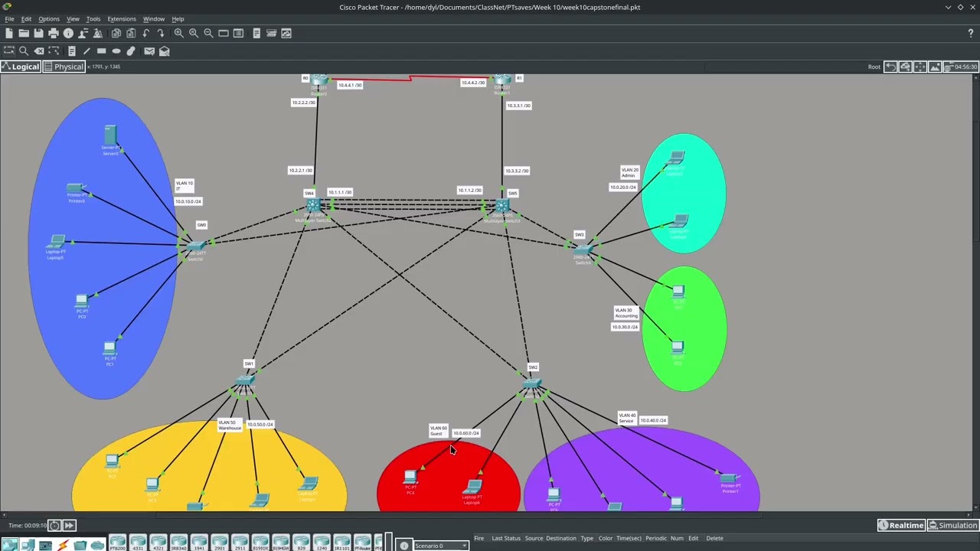Zoom in on the workspace
This screenshot has height=551, width=980.
point(178,33)
